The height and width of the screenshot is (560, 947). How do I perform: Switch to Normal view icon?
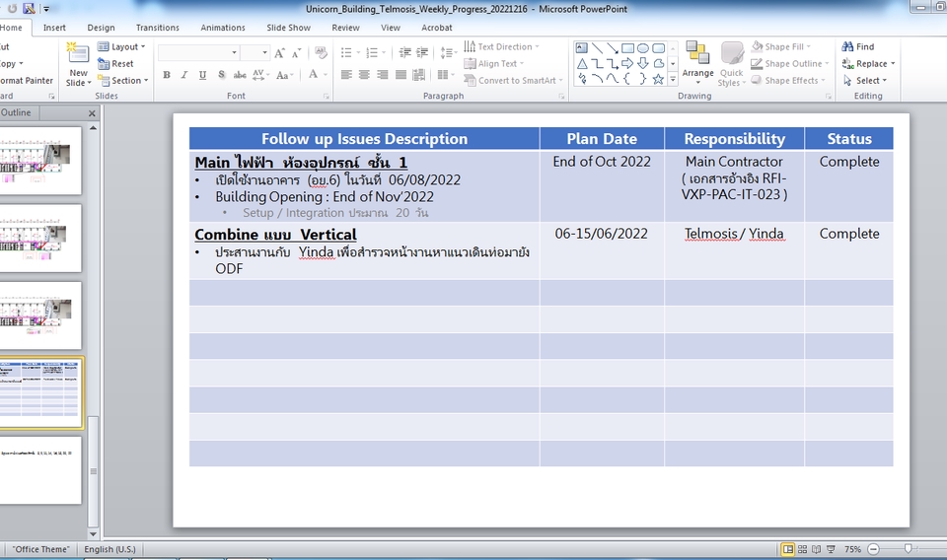[787, 549]
